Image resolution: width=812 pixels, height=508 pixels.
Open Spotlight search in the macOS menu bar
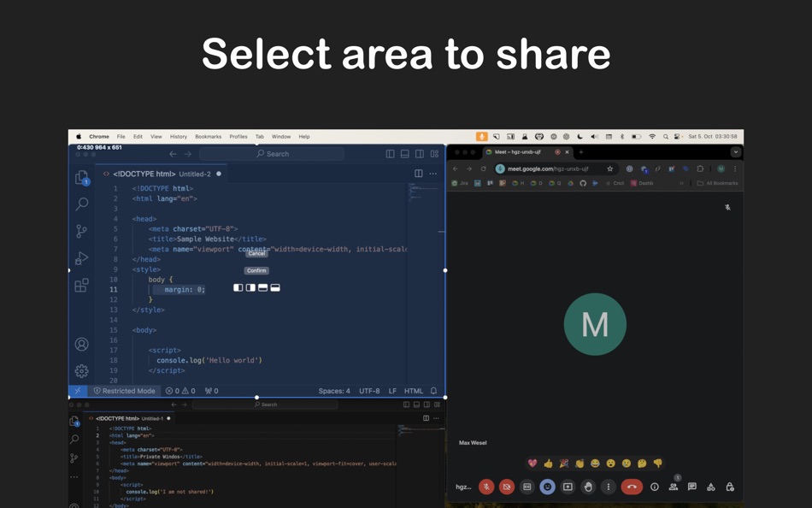[666, 137]
